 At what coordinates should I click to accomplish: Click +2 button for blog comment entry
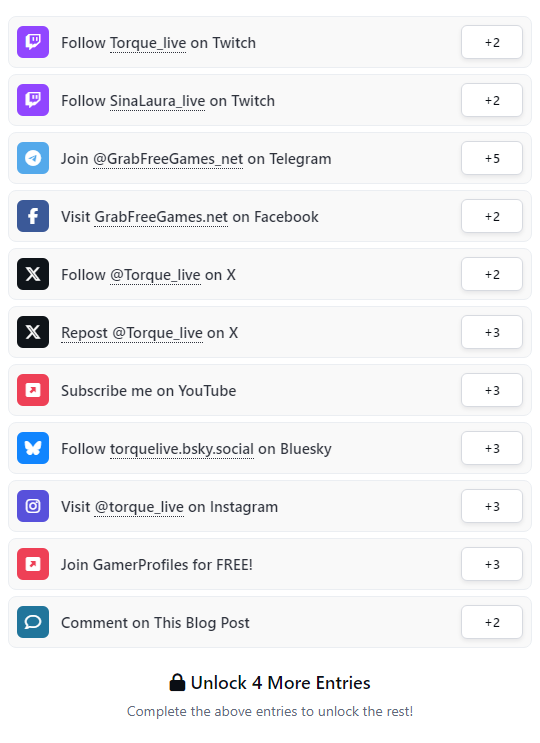tap(492, 622)
